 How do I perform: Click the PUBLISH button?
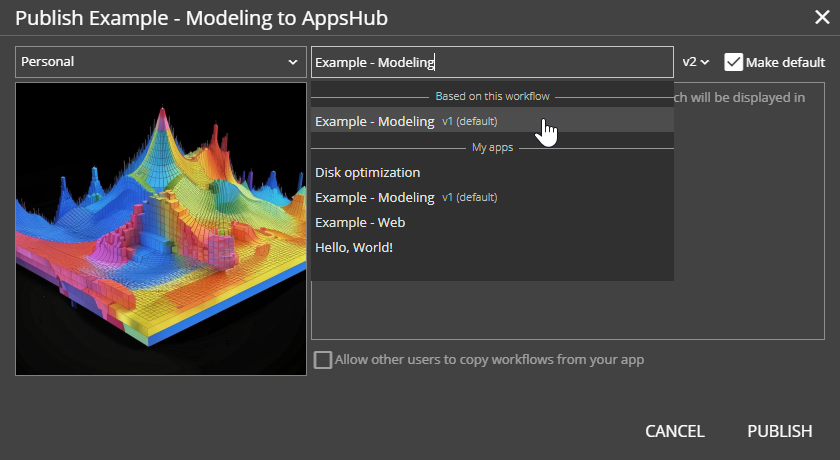[x=779, y=431]
